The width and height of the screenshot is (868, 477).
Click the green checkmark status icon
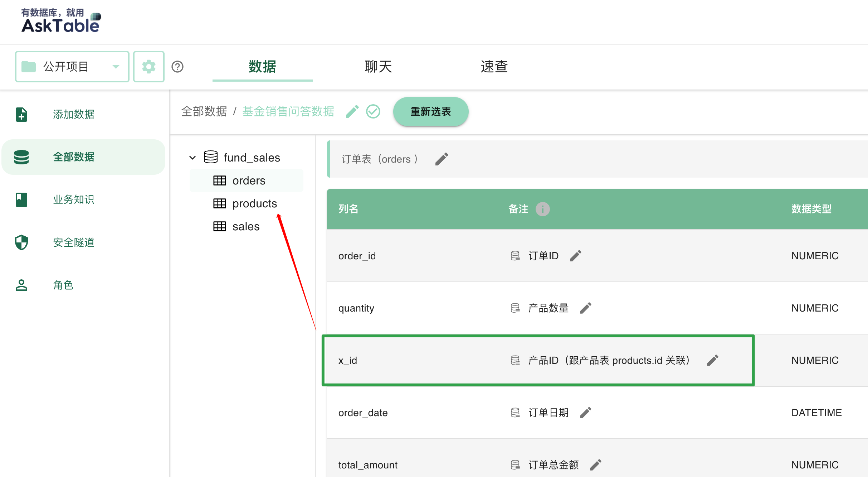pos(373,111)
